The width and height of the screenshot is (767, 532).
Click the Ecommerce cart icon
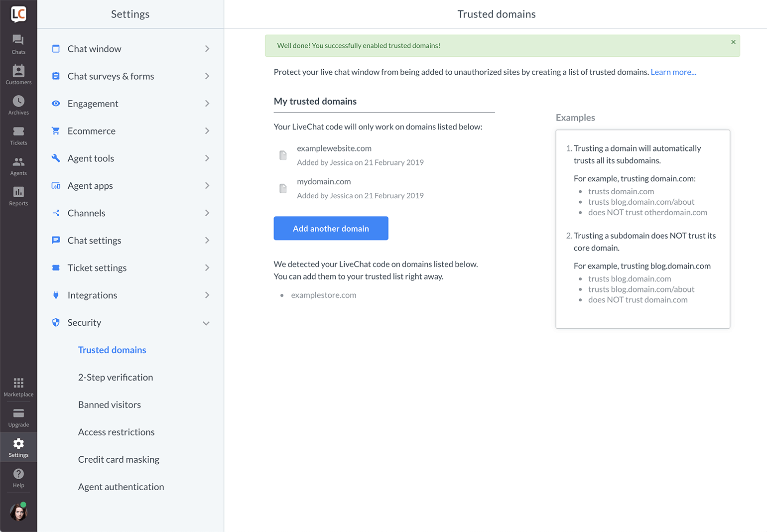point(56,131)
